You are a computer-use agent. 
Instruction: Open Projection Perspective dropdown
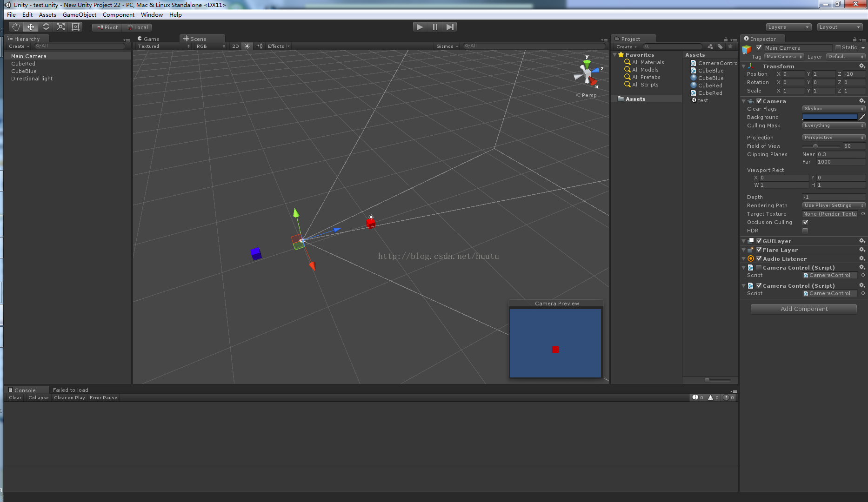point(834,138)
